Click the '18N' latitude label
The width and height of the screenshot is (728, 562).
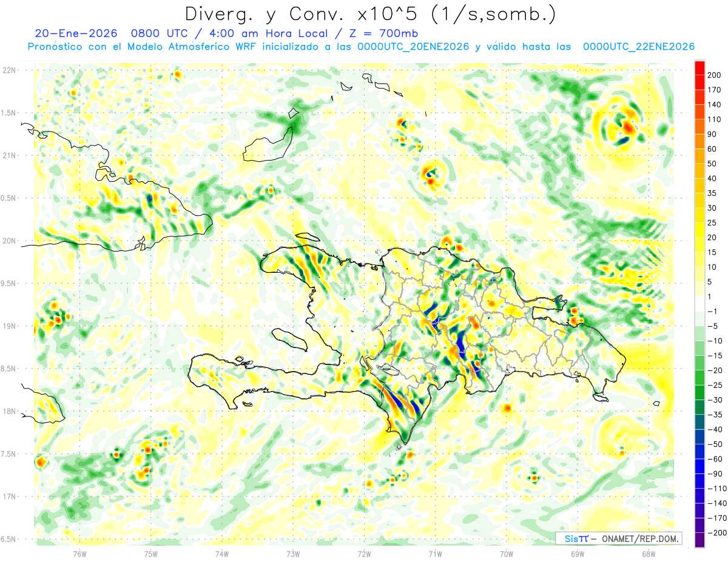pyautogui.click(x=9, y=411)
